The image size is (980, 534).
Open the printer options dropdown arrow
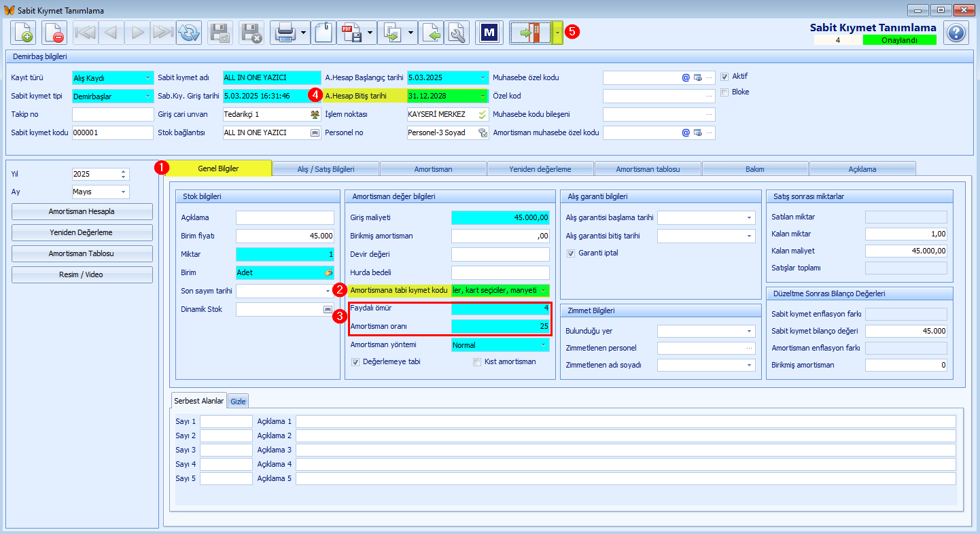(x=303, y=33)
